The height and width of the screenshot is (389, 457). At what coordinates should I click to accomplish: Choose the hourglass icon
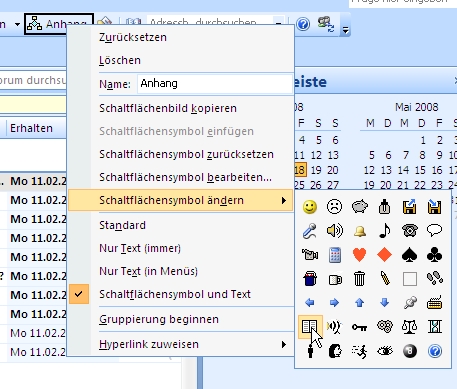point(435,327)
